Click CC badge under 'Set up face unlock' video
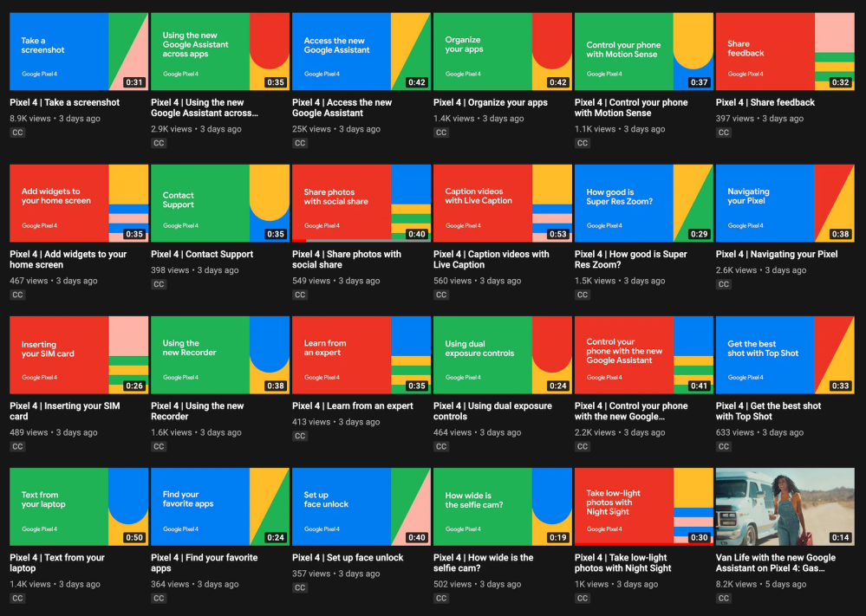 (x=300, y=587)
